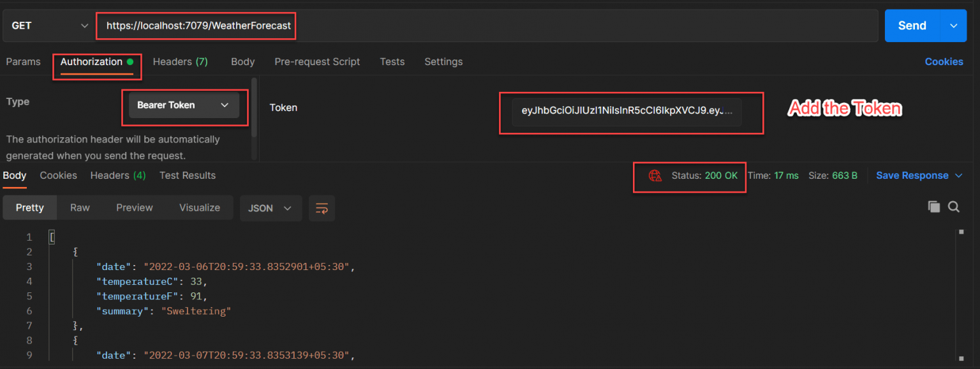Screen dimensions: 980x369
Task: Click the search response magnifier icon
Action: 954,206
